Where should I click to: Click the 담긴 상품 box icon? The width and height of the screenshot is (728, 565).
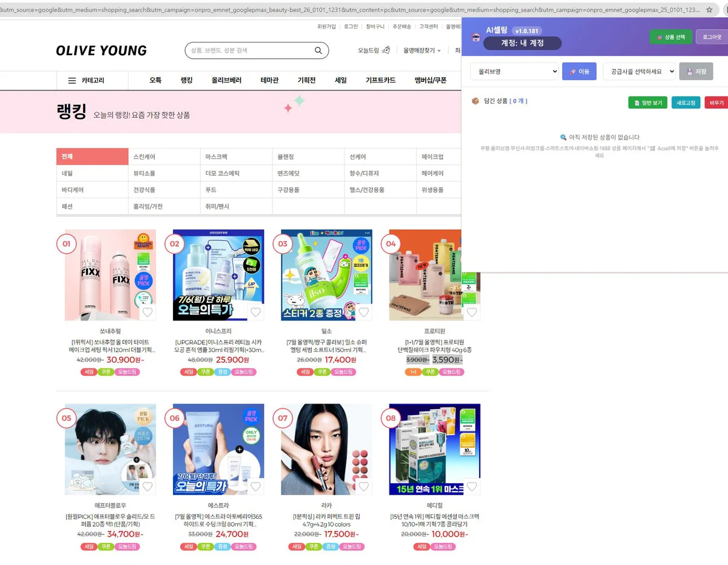coord(475,101)
